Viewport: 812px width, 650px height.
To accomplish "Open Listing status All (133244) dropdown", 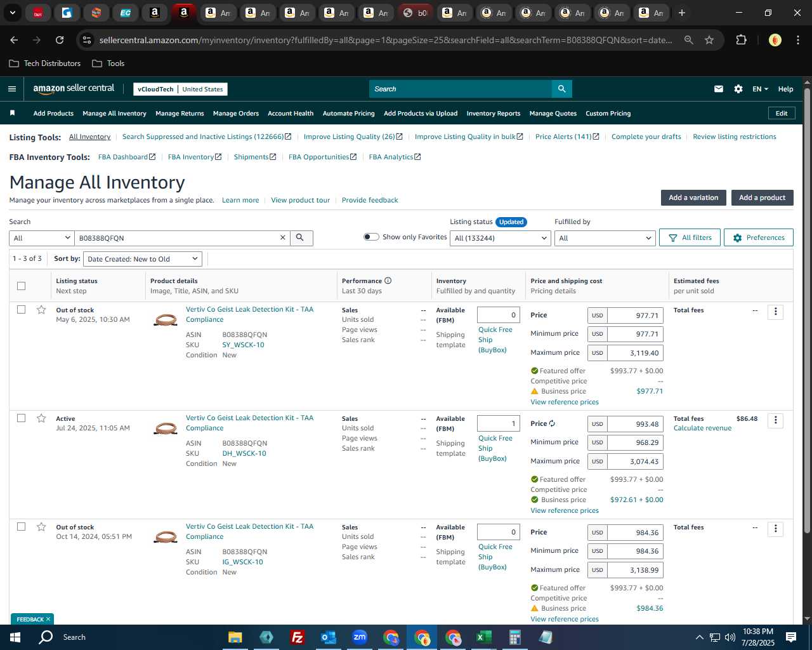I will tap(500, 238).
